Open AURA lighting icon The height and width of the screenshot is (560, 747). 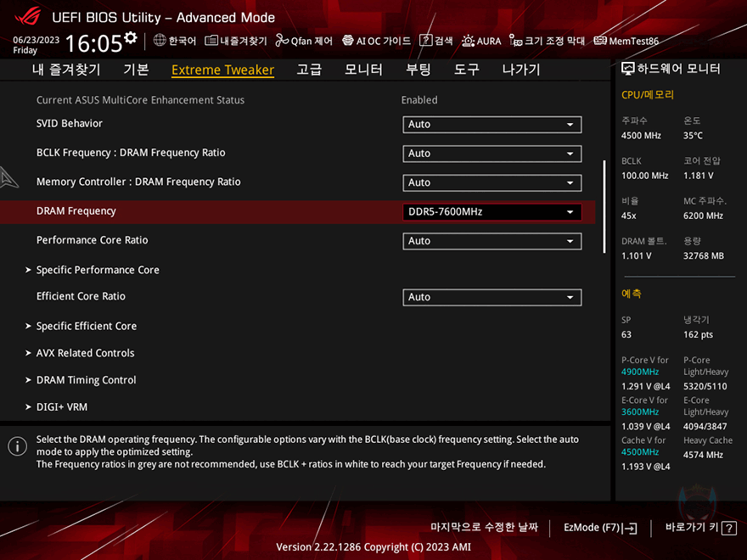[468, 41]
